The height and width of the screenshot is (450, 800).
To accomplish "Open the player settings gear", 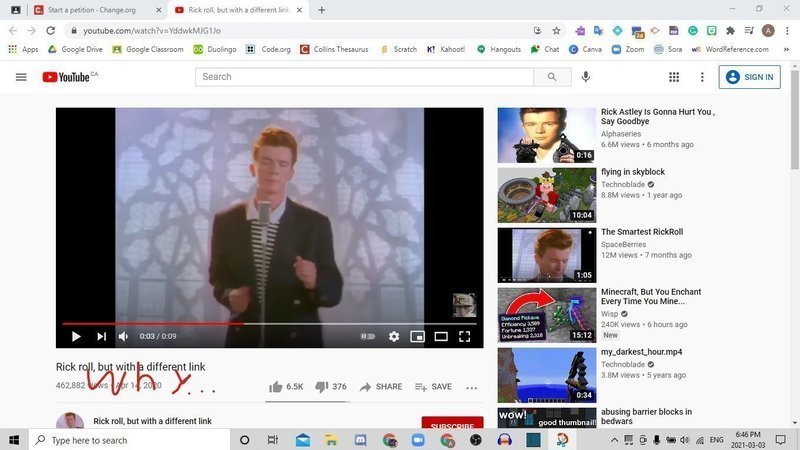I will pyautogui.click(x=394, y=336).
